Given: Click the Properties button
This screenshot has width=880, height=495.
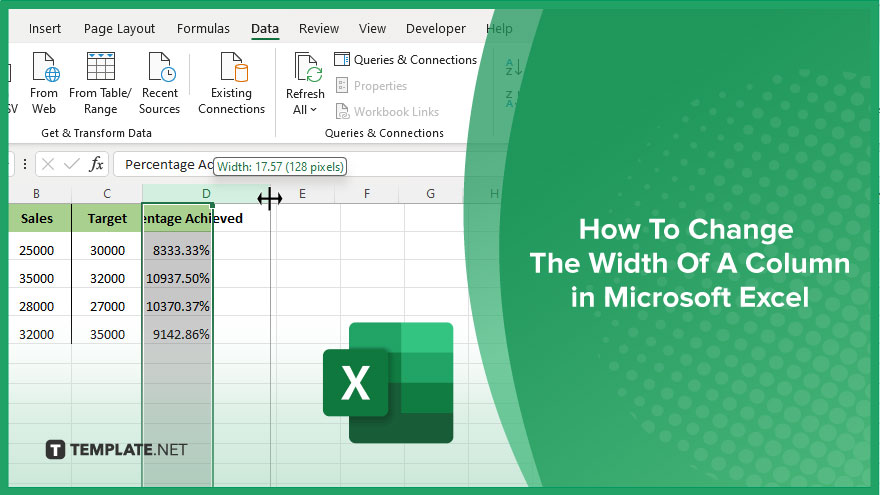Looking at the screenshot, I should click(x=371, y=86).
